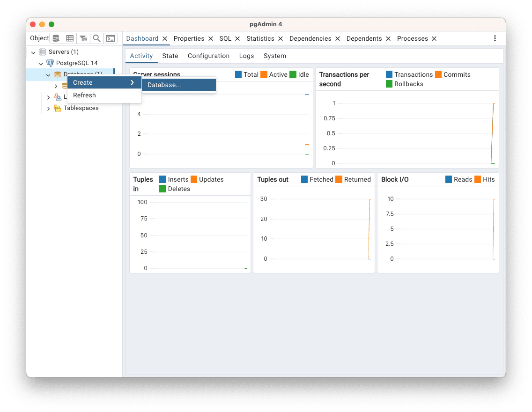Expand the child database node under Databases
532x412 pixels.
(x=56, y=86)
